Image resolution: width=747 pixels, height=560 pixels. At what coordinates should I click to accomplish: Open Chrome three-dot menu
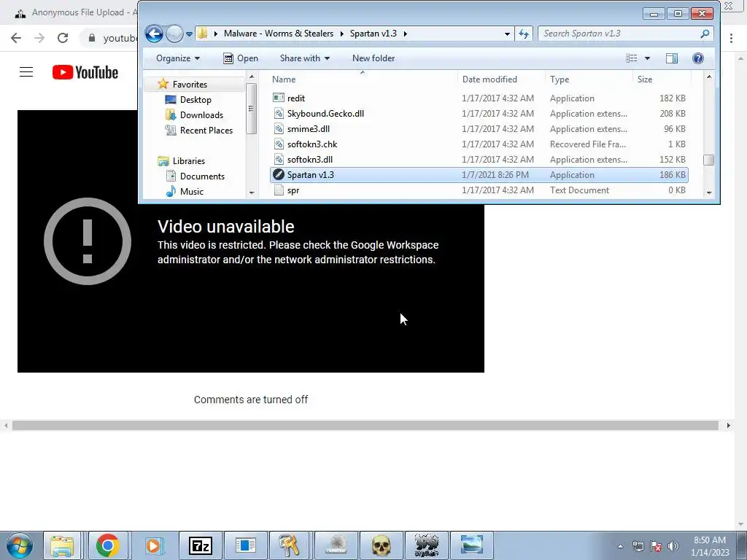(731, 38)
